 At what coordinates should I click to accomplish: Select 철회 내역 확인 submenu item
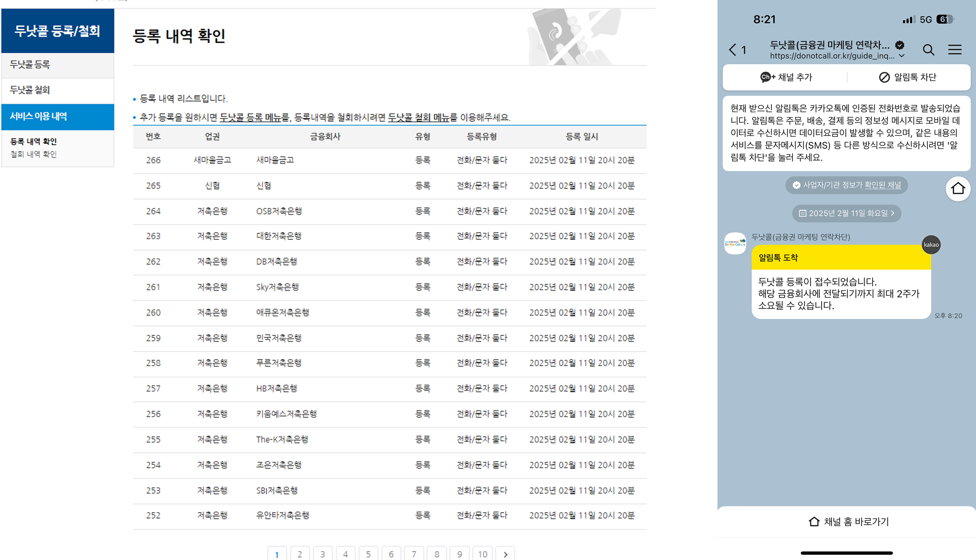point(34,154)
